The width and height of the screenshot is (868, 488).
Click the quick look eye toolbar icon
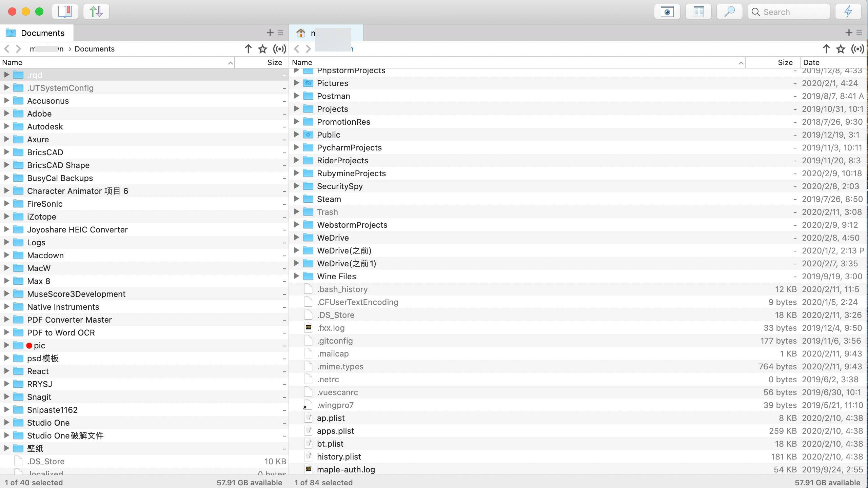click(x=667, y=12)
